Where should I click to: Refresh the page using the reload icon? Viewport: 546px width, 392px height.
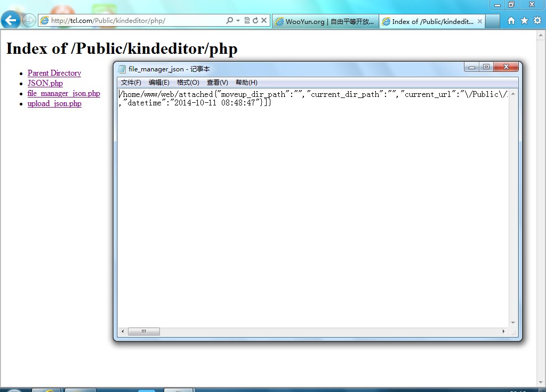[255, 21]
